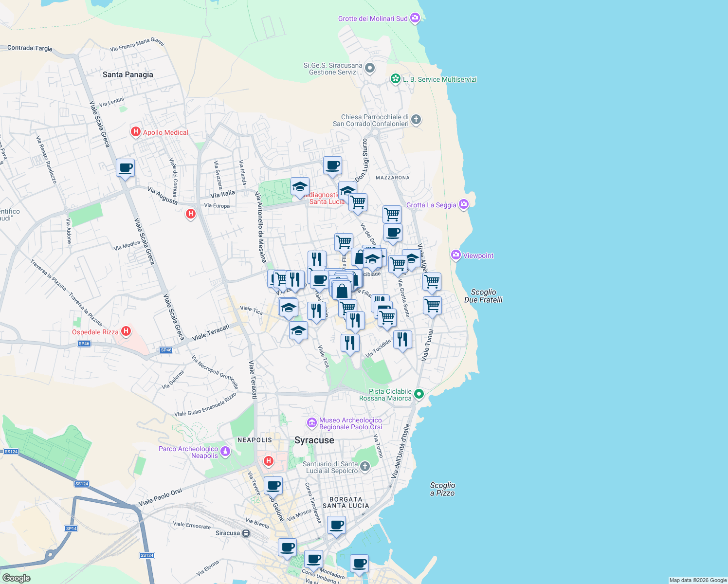Select the museum marker for Museo Archeologico Paolo Orsi
This screenshot has height=584, width=728.
click(x=313, y=422)
